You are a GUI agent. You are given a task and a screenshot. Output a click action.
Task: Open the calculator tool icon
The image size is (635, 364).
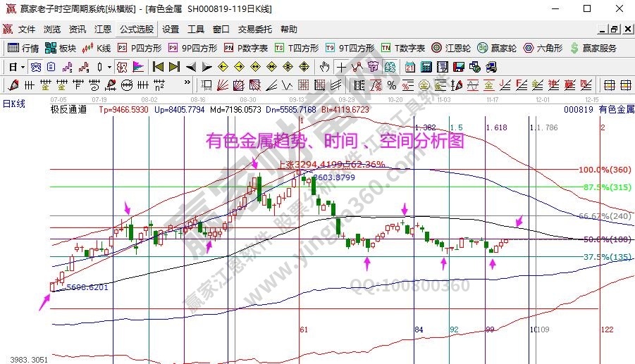[426, 67]
